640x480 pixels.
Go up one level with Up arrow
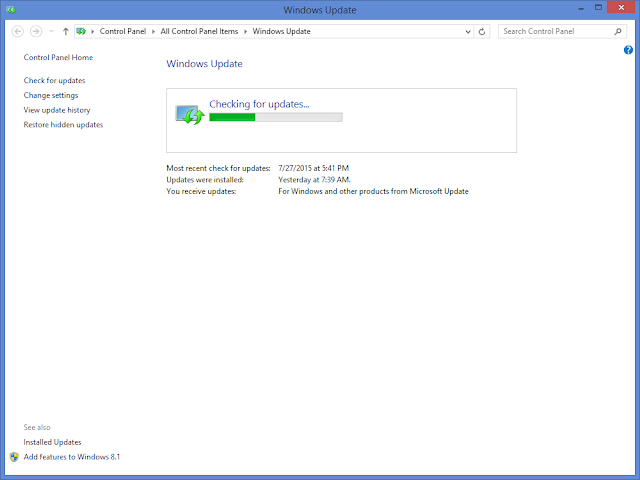click(65, 31)
